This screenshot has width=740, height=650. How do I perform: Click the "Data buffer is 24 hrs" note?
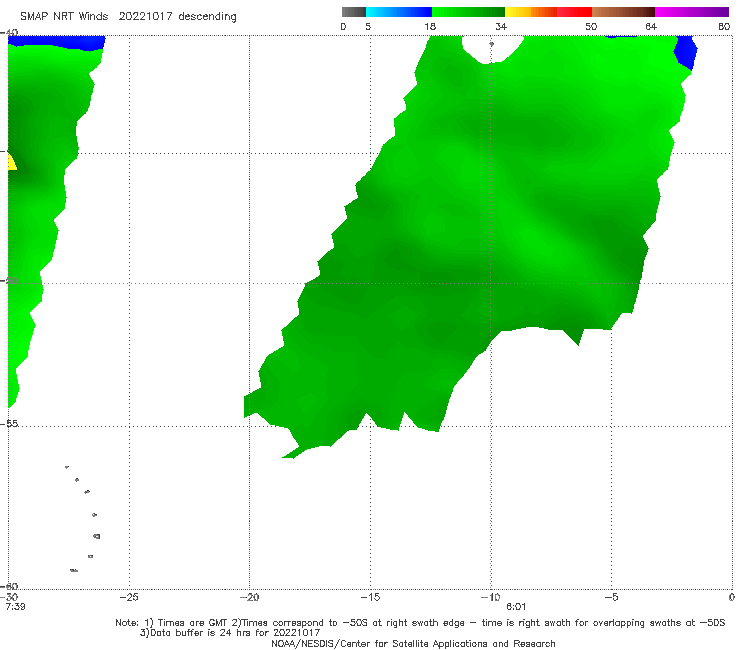pyautogui.click(x=230, y=633)
